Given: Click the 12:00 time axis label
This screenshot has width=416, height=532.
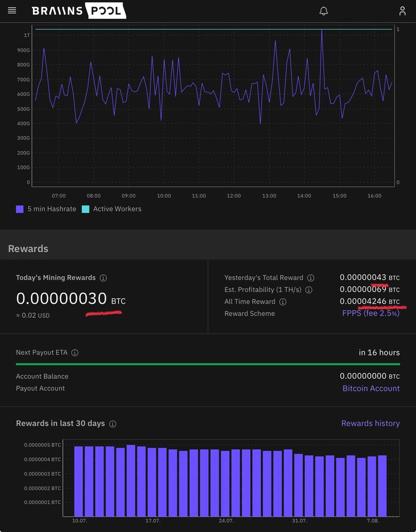Looking at the screenshot, I should [233, 196].
